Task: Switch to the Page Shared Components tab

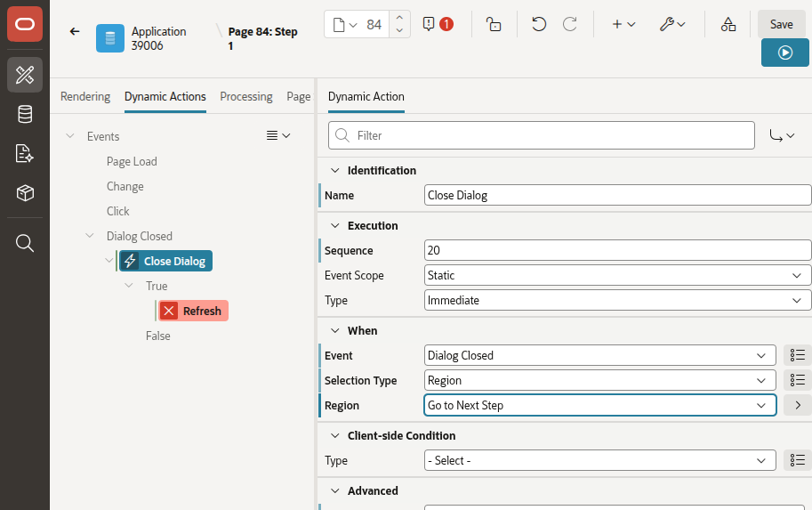Action: pyautogui.click(x=299, y=96)
